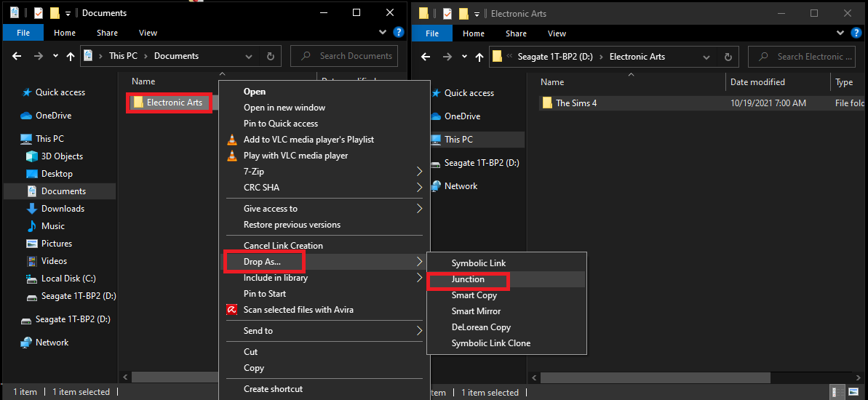The image size is (868, 400).
Task: Expand the 7-Zip submenu
Action: pyautogui.click(x=325, y=172)
